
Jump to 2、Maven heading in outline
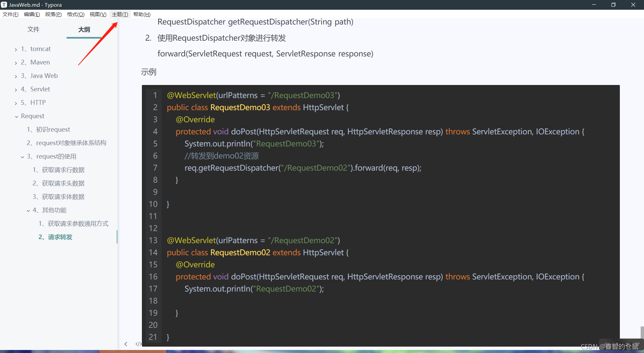click(35, 62)
